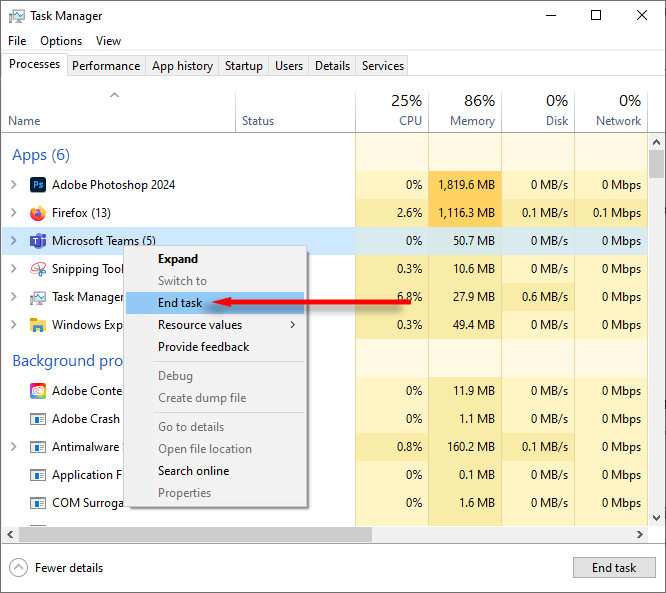Click the COM Surrogate process icon

tap(38, 503)
